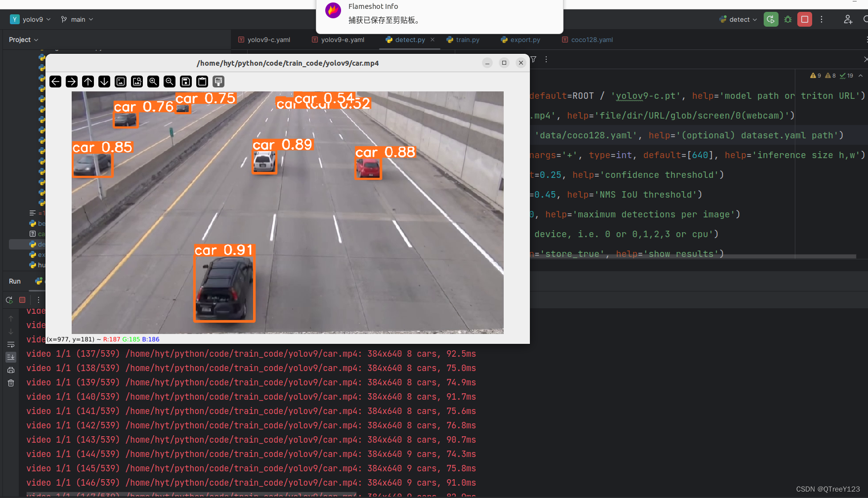
Task: Switch to yolov9-e.yaml tab
Action: 338,40
